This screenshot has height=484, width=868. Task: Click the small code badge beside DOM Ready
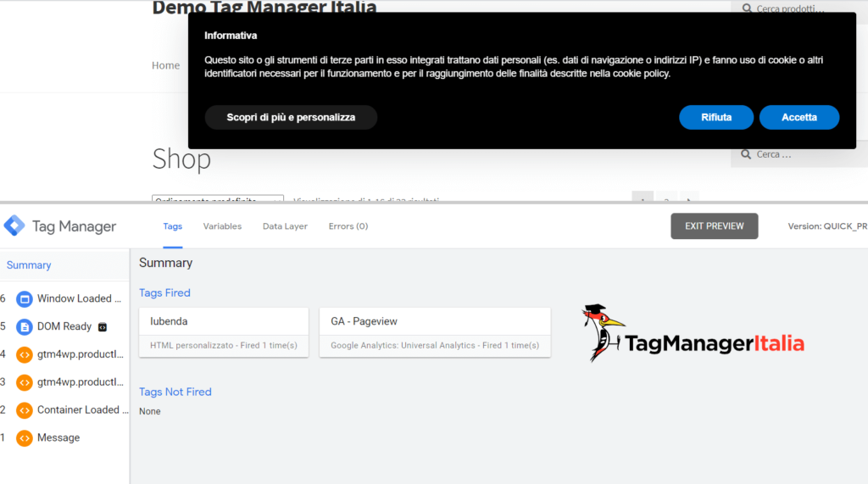point(103,327)
